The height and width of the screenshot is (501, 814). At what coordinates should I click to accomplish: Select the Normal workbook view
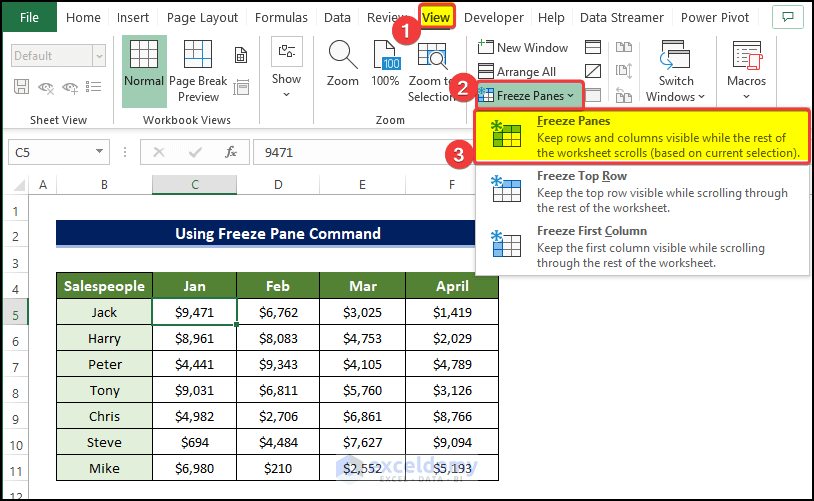pos(144,71)
